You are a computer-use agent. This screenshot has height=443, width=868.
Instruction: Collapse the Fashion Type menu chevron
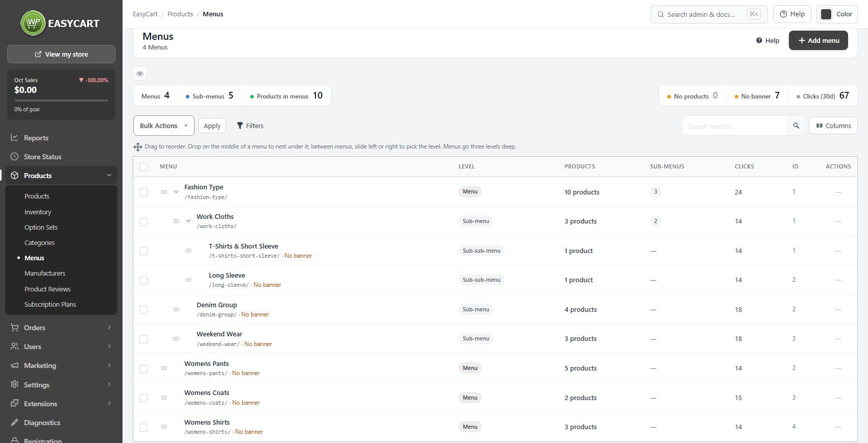(176, 192)
